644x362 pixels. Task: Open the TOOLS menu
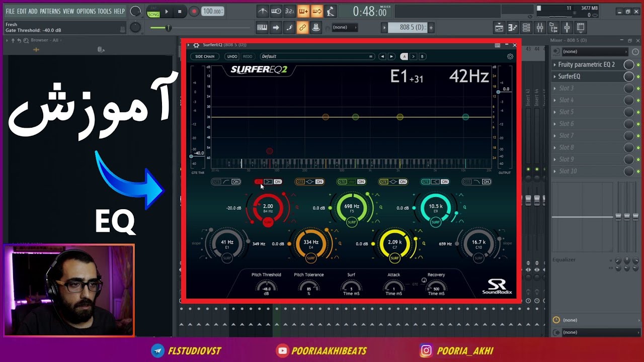(x=105, y=11)
